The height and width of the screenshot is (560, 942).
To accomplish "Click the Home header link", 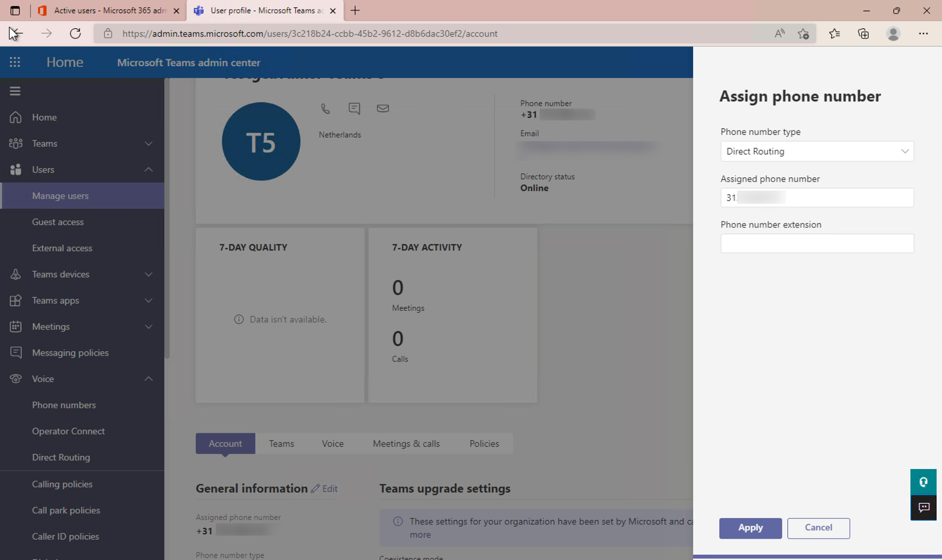I will [x=65, y=62].
